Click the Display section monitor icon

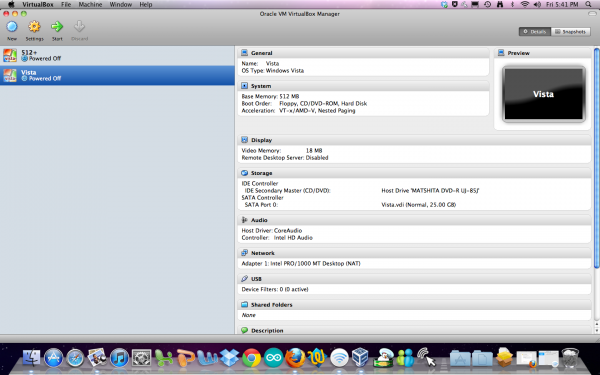point(245,140)
